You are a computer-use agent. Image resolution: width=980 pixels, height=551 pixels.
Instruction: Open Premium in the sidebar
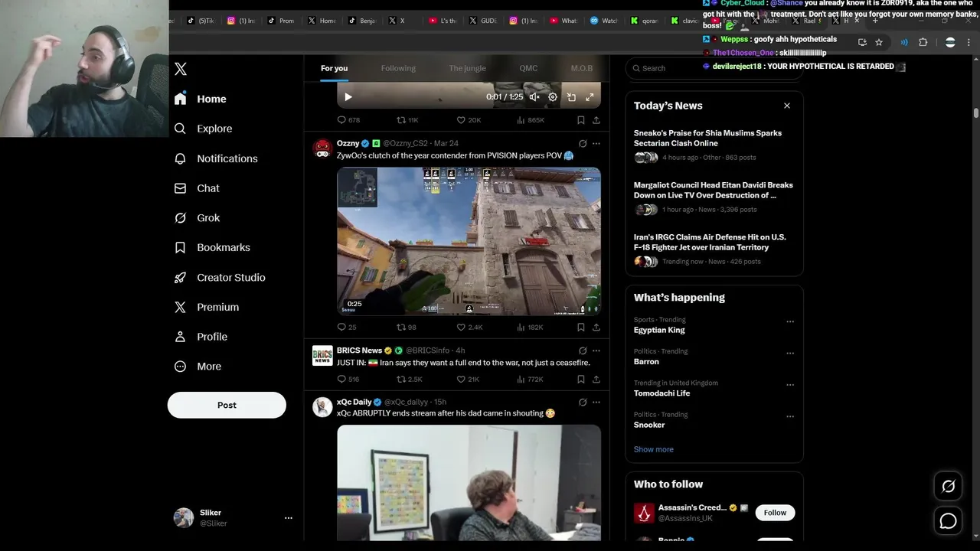pyautogui.click(x=207, y=307)
